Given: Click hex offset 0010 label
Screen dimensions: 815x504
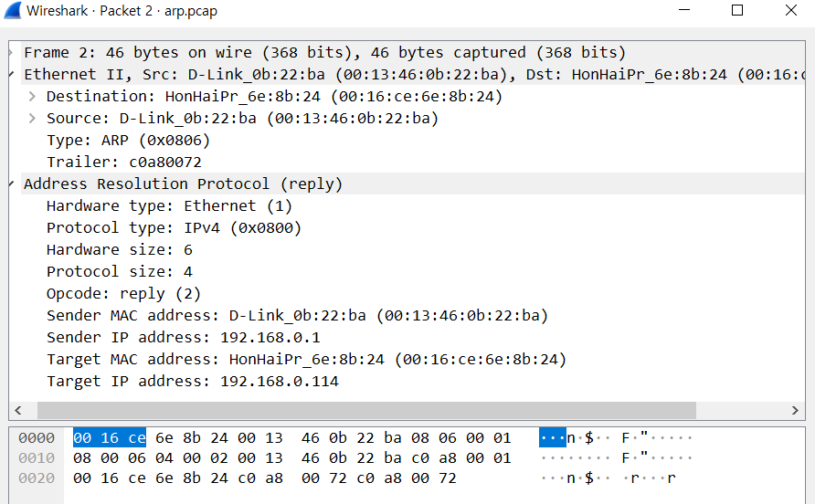Looking at the screenshot, I should click(x=37, y=458).
